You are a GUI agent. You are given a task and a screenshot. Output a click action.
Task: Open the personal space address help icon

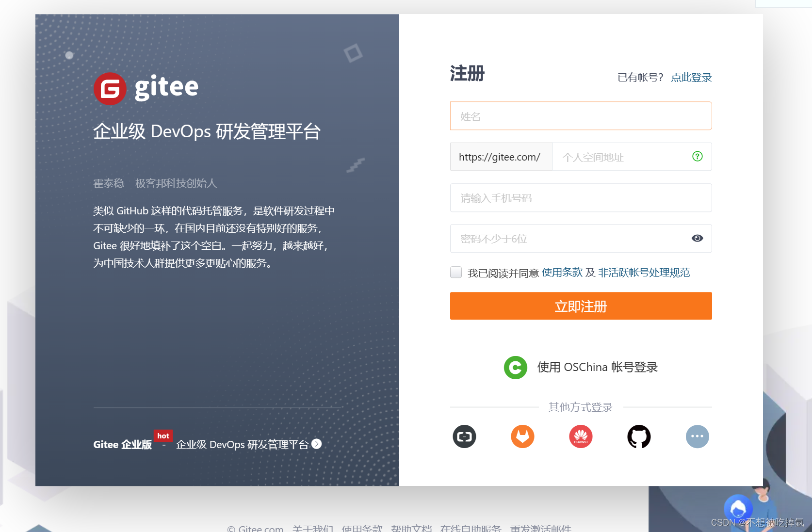[697, 156]
